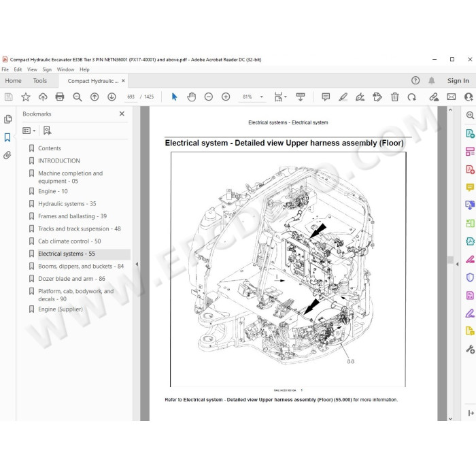Image resolution: width=476 pixels, height=476 pixels.
Task: Select Electrical systems - 55 bookmark
Action: 67,254
